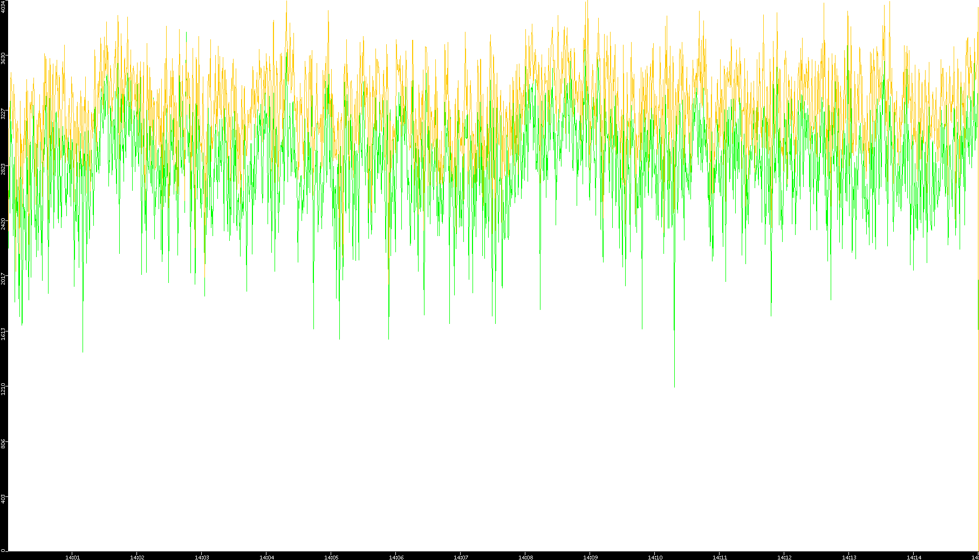The width and height of the screenshot is (979, 560).
Task: Click the 1613 vertical axis label
Action: pyautogui.click(x=3, y=333)
